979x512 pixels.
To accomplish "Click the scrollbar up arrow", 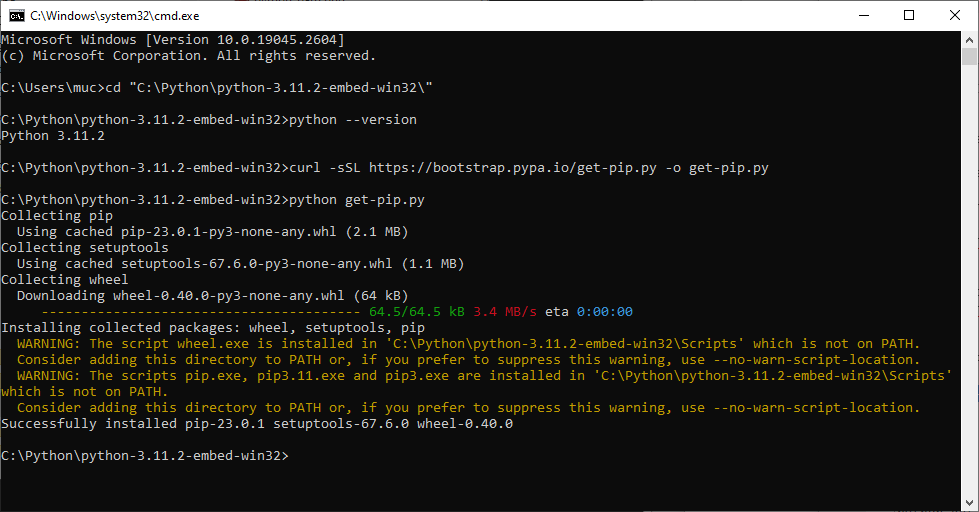I will click(970, 40).
